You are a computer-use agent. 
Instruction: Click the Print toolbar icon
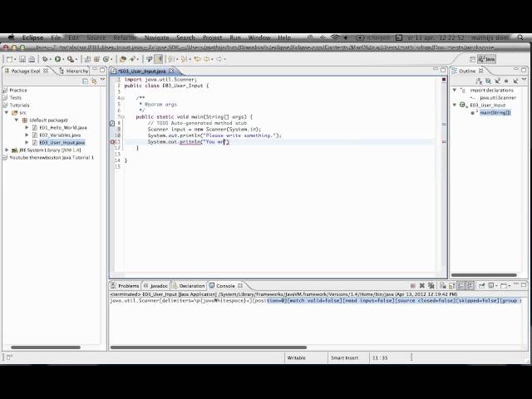(x=32, y=59)
